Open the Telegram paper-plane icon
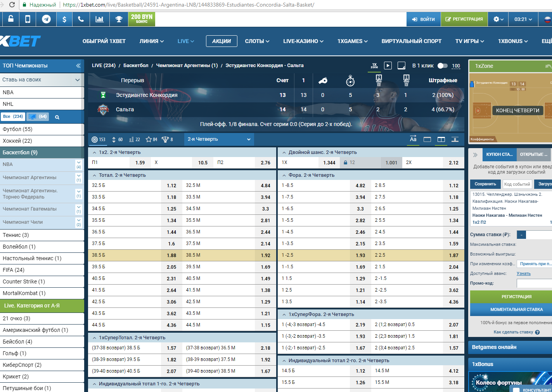 pyautogui.click(x=46, y=19)
